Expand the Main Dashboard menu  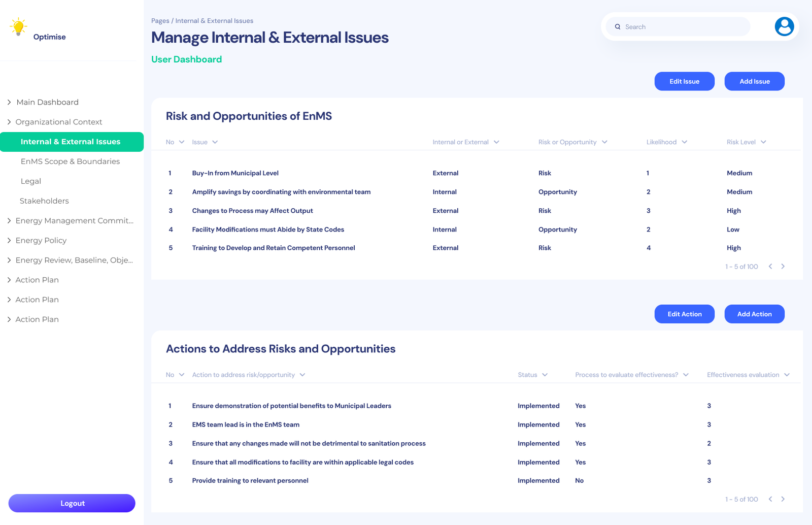tap(9, 102)
